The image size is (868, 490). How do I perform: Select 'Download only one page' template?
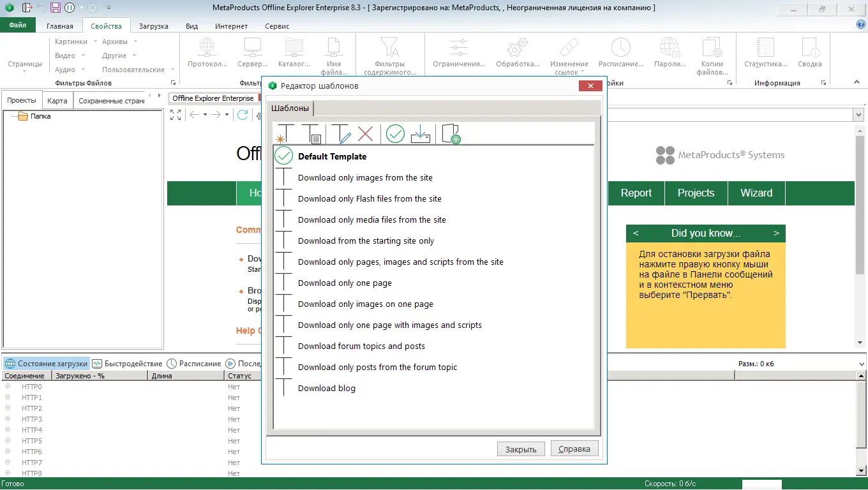point(433,283)
